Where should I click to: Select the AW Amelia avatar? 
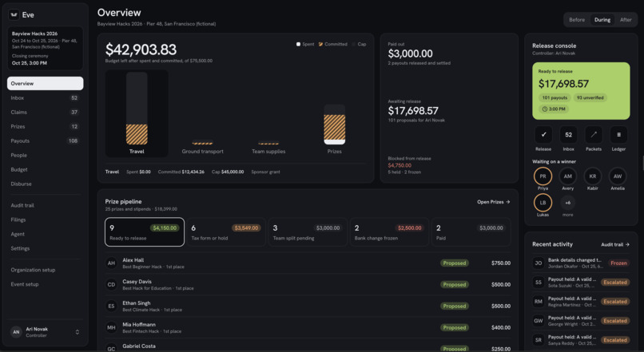point(618,176)
